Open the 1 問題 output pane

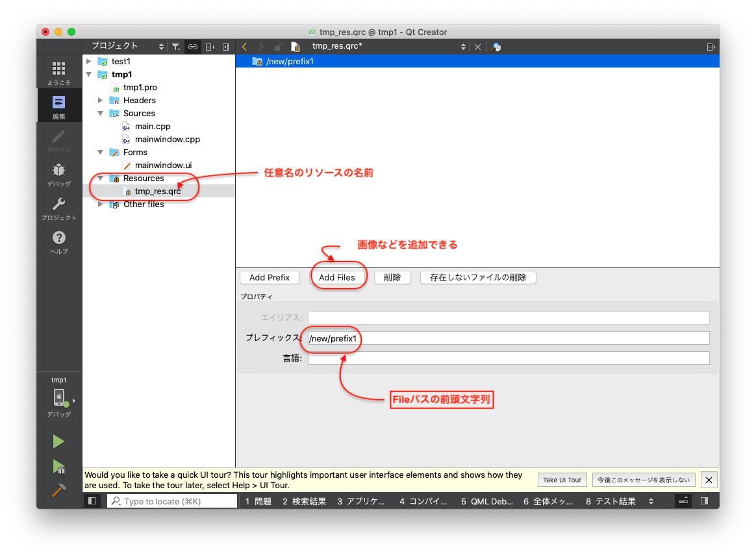[258, 501]
